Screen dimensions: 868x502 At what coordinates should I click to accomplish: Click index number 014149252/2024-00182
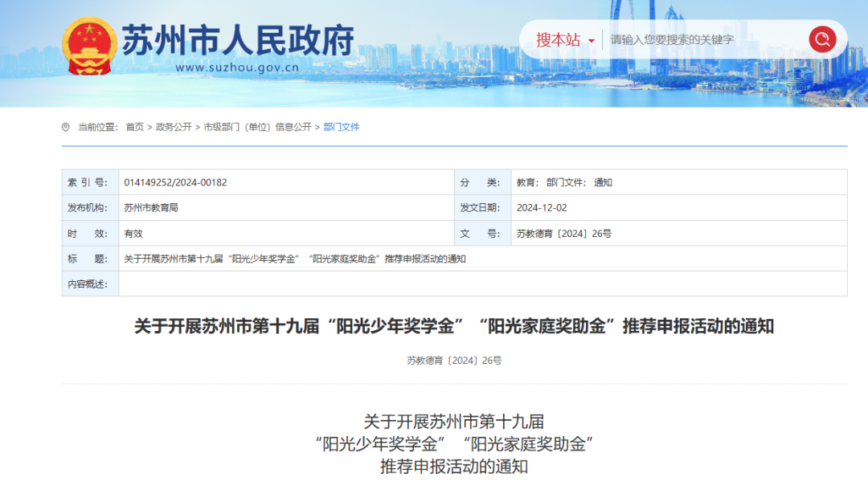pyautogui.click(x=175, y=182)
